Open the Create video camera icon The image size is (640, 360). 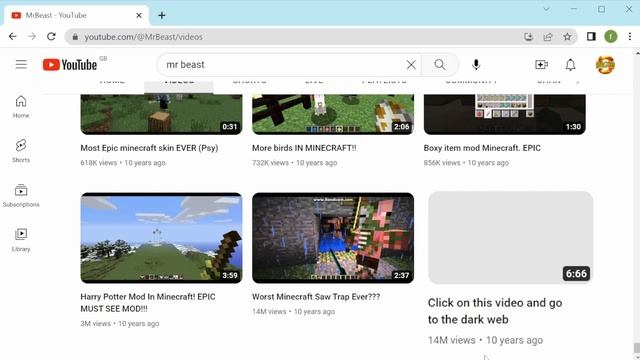(x=541, y=64)
